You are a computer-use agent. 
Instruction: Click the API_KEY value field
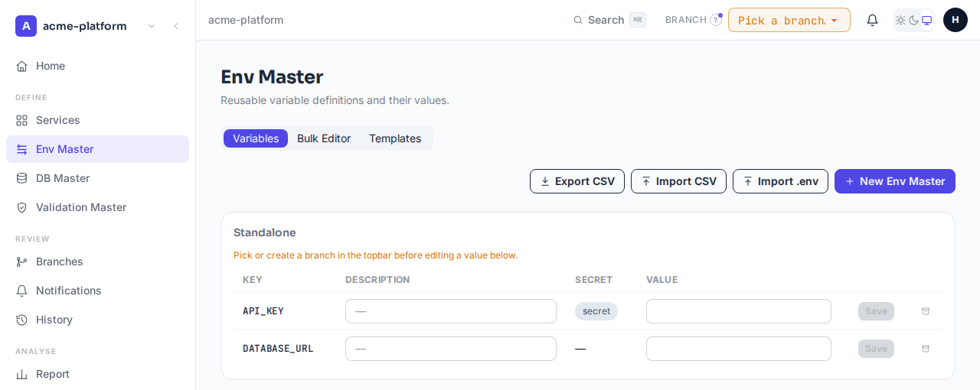coord(739,311)
